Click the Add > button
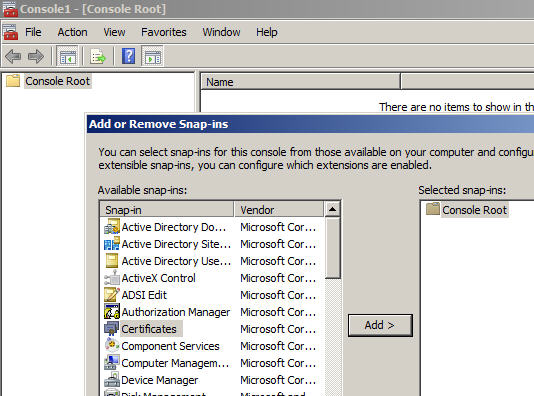Viewport: 534px width, 396px height. (380, 325)
